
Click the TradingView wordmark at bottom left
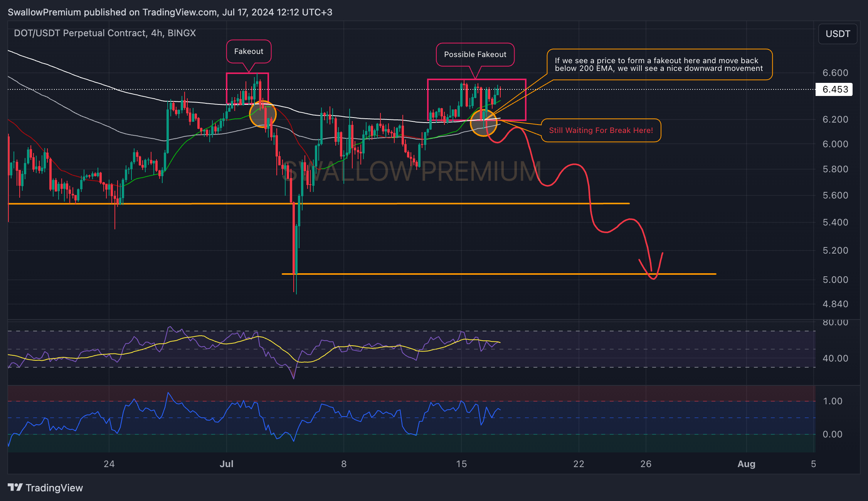click(54, 488)
